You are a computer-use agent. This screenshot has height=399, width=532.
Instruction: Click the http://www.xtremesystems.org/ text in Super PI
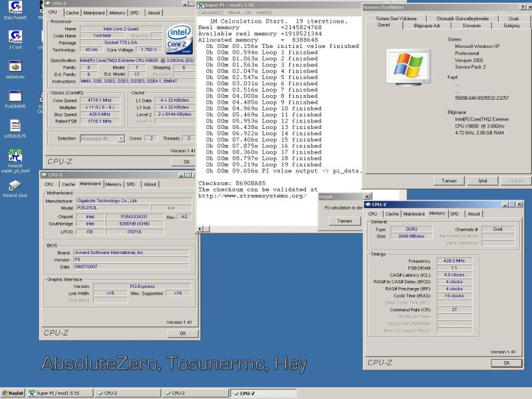click(253, 196)
